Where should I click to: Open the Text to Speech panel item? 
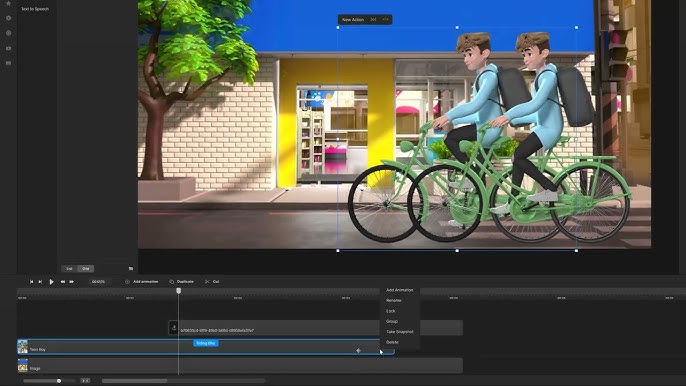pyautogui.click(x=35, y=9)
